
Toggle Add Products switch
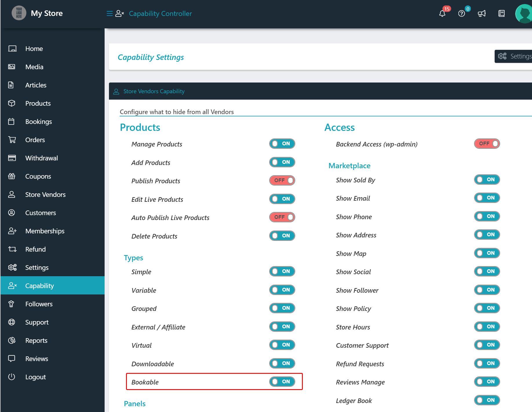[282, 162]
